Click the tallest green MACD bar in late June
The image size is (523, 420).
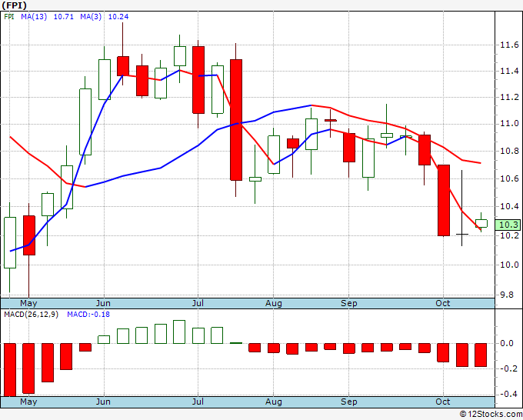point(179,332)
